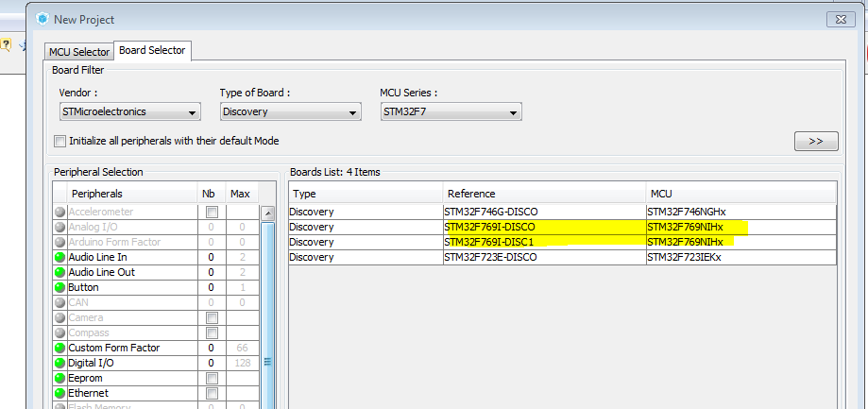Click the Nb value for Button
This screenshot has height=409, width=868.
(211, 287)
